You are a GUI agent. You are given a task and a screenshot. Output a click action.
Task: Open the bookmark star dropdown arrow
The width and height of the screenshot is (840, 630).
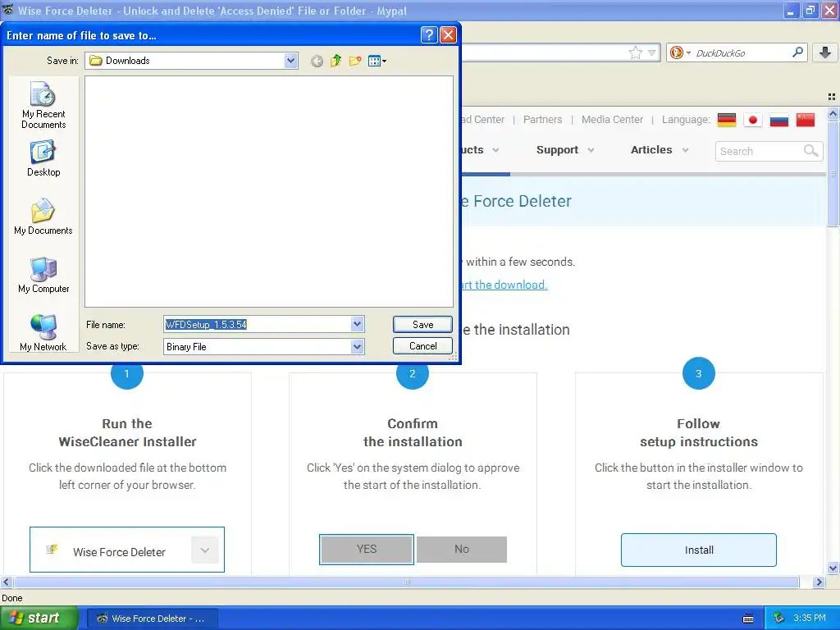651,52
